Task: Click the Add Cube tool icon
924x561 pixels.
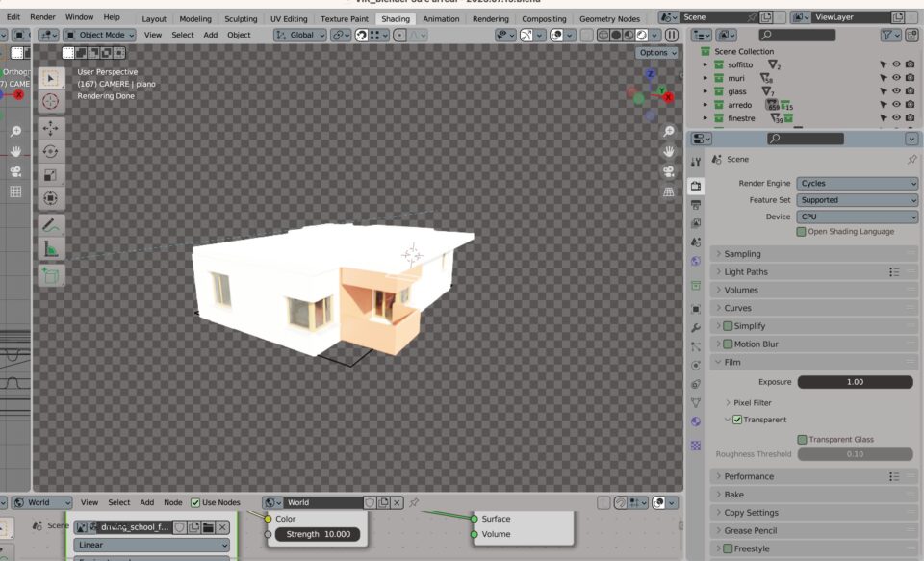Action: [x=51, y=276]
